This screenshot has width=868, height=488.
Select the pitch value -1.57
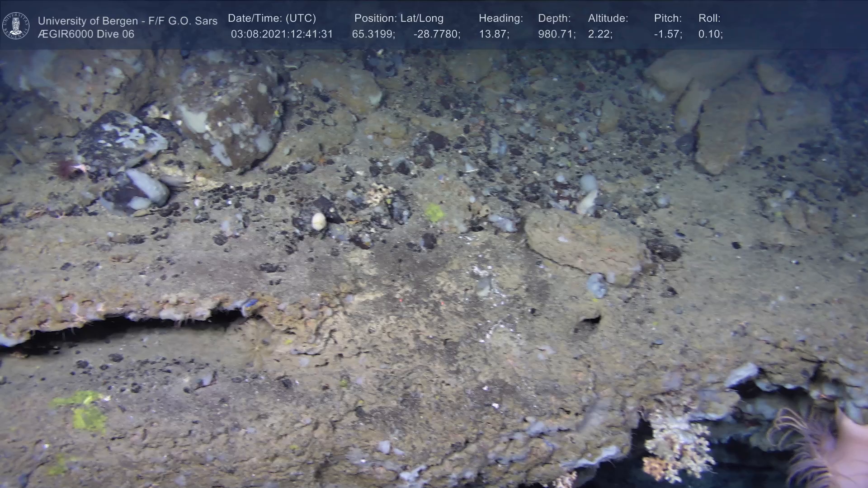pos(668,34)
